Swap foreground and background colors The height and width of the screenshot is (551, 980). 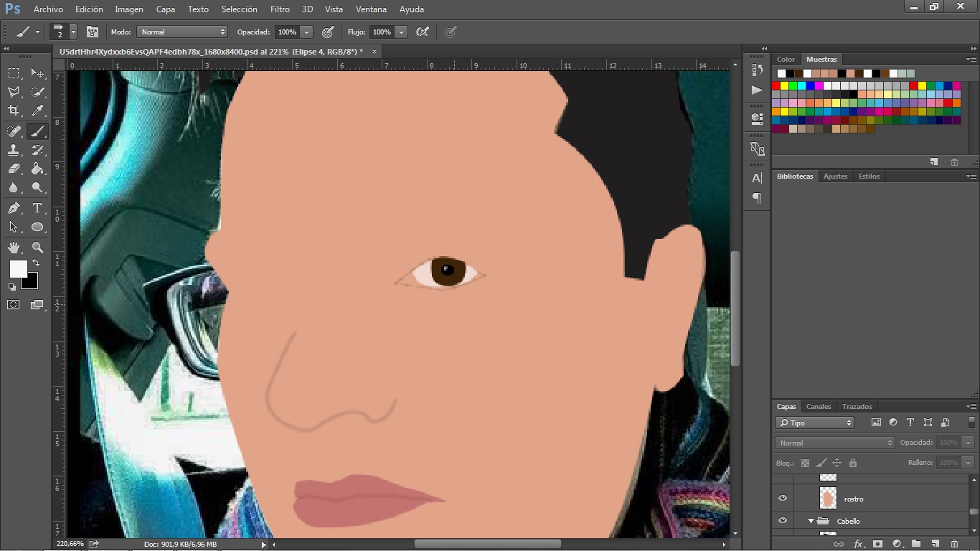pyautogui.click(x=36, y=263)
